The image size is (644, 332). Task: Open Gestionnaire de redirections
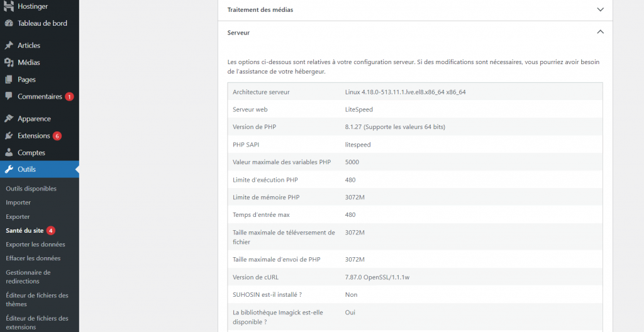point(28,277)
